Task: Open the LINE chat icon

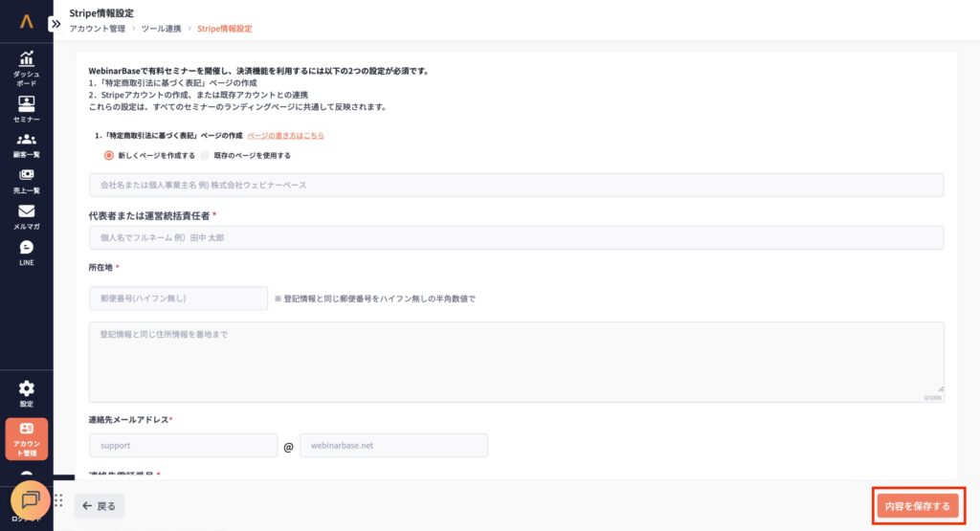Action: pyautogui.click(x=26, y=253)
